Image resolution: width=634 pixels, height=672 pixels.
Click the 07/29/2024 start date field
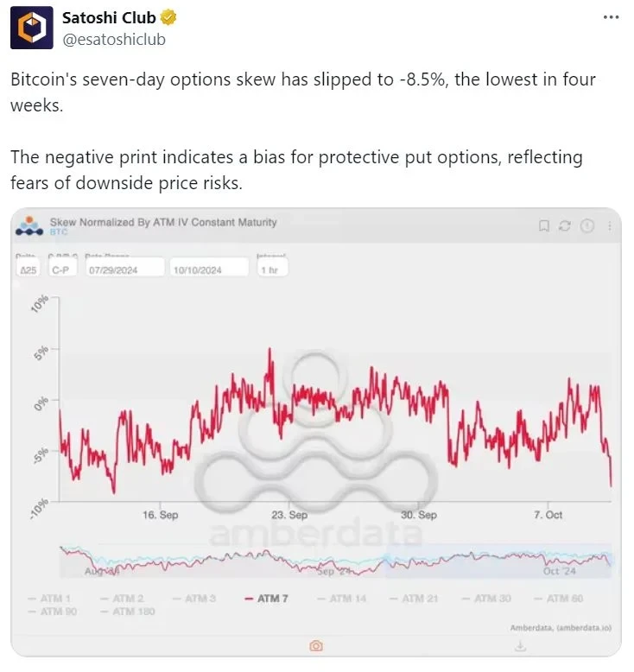126,269
